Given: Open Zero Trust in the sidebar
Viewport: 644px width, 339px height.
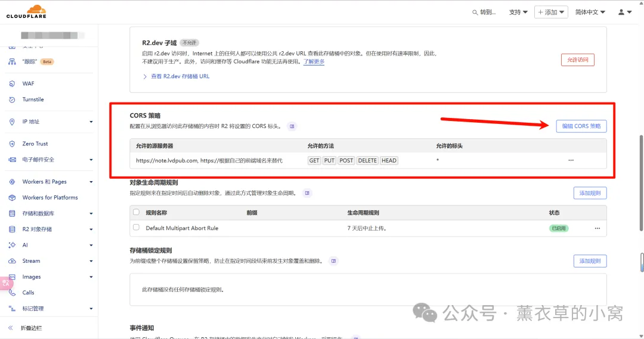Looking at the screenshot, I should pos(35,144).
